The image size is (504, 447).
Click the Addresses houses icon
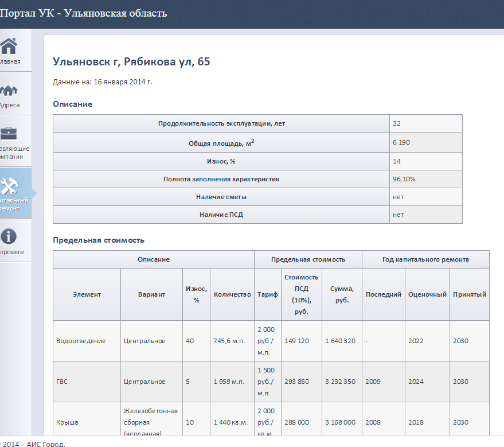pyautogui.click(x=9, y=90)
